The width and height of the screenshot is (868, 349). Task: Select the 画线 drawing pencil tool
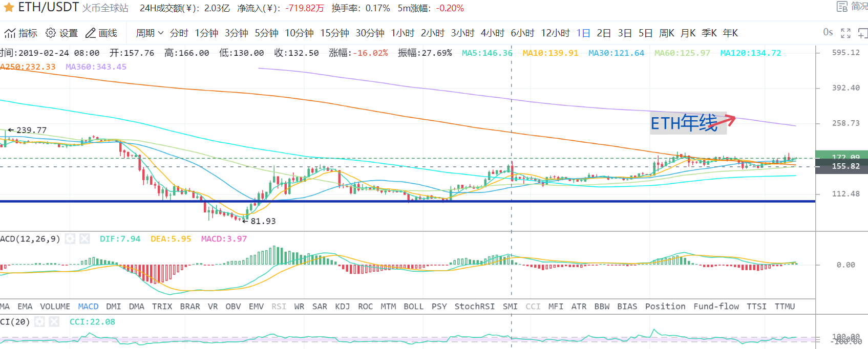(x=91, y=33)
